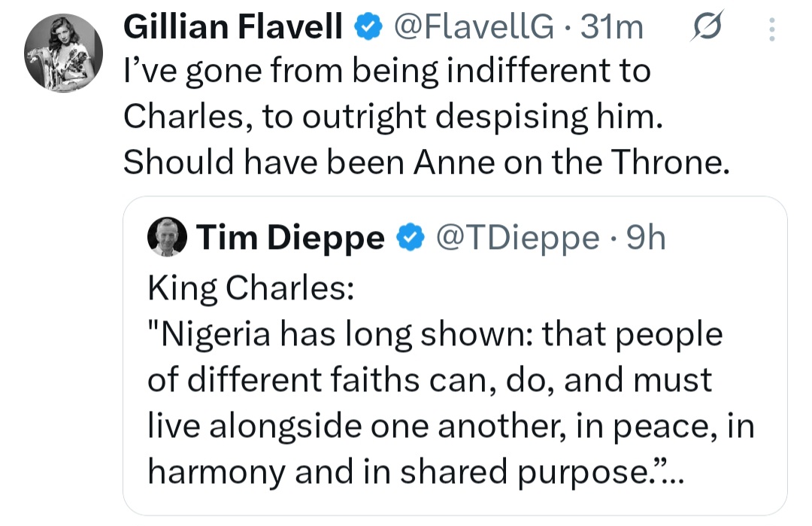Click "Should have been Anne on the Throne" text
This screenshot has height=526, width=812.
pyautogui.click(x=426, y=162)
